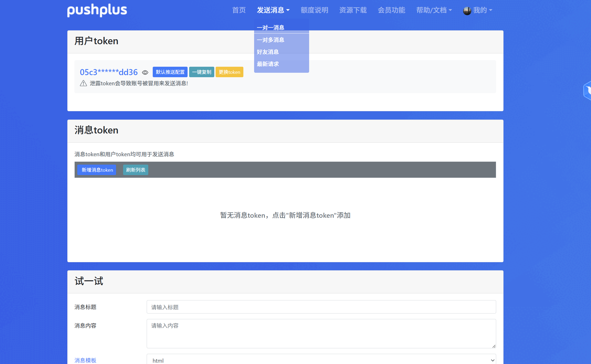591x364 pixels.
Task: Open the 额度说明 page
Action: (314, 10)
